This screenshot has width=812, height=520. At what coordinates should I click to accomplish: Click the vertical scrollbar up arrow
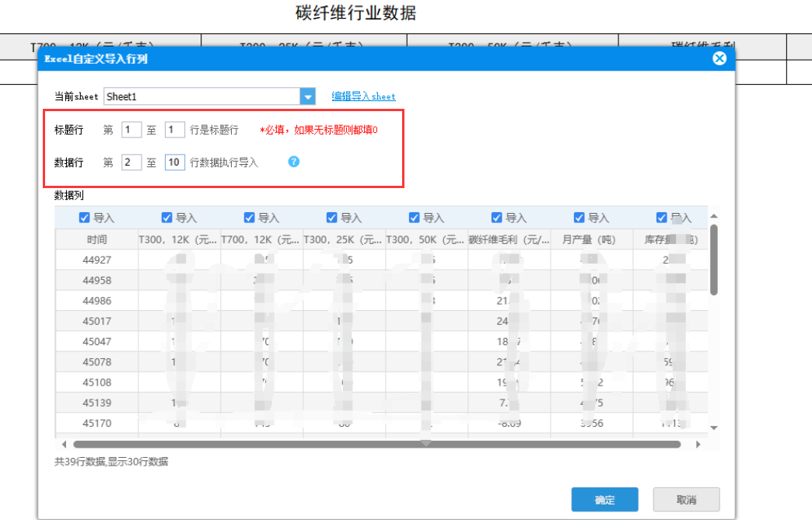(714, 216)
